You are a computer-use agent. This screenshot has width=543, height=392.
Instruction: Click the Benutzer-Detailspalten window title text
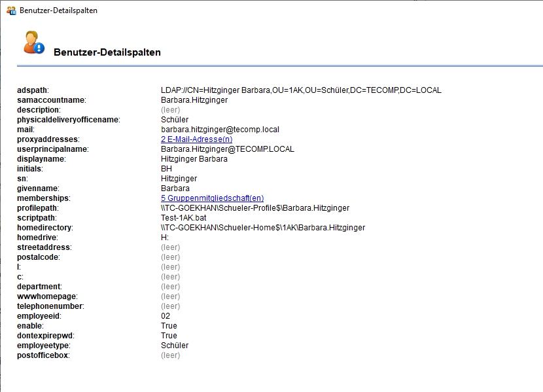[58, 10]
